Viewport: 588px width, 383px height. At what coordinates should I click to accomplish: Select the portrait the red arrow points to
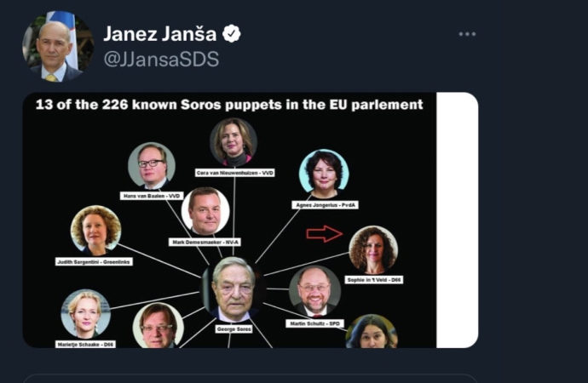[372, 248]
